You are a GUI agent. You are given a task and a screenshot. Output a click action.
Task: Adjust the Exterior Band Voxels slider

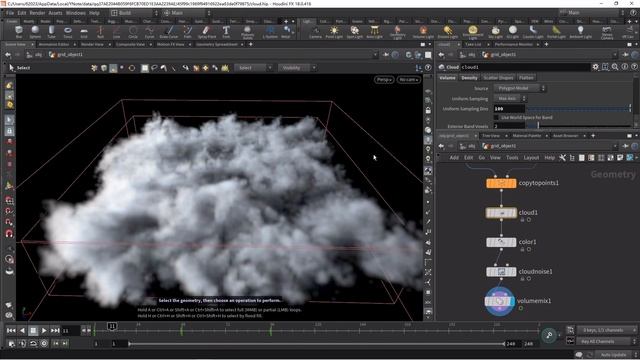[579, 126]
